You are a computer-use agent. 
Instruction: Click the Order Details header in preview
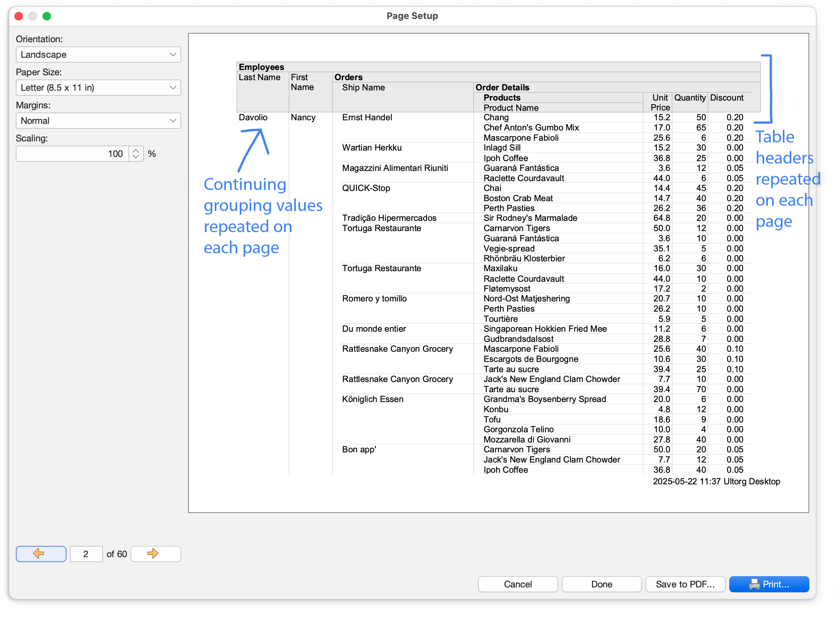(x=502, y=87)
